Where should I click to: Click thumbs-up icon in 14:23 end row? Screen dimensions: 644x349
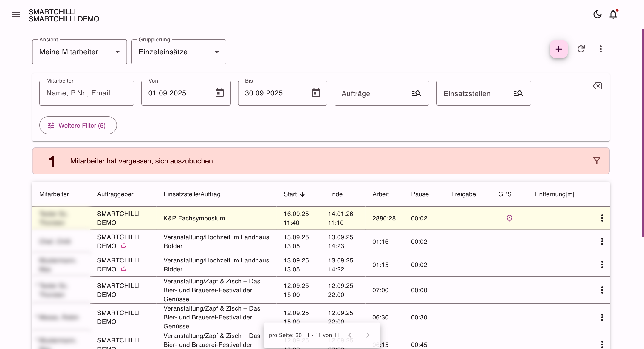[124, 246]
